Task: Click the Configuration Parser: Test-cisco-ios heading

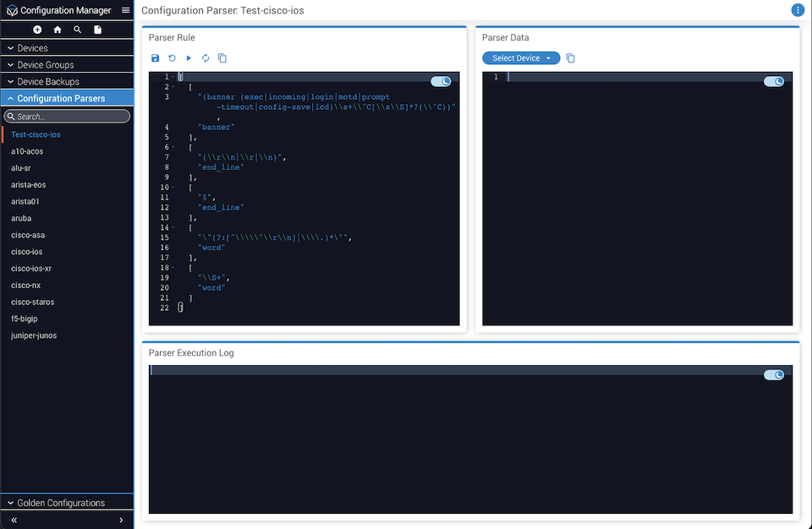Action: (x=222, y=10)
